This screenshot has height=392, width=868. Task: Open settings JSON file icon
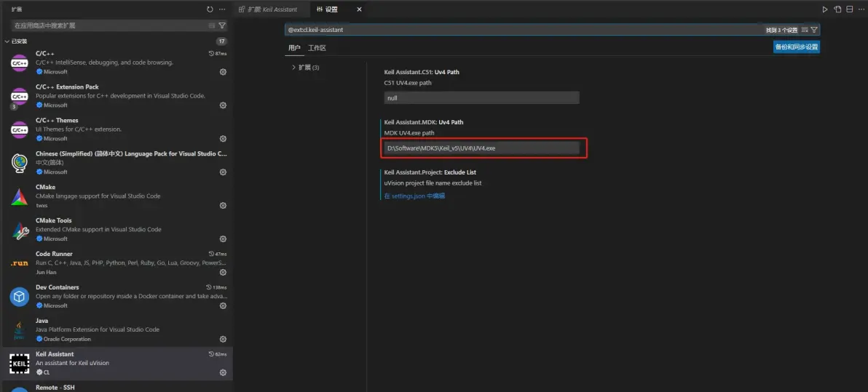click(x=837, y=9)
